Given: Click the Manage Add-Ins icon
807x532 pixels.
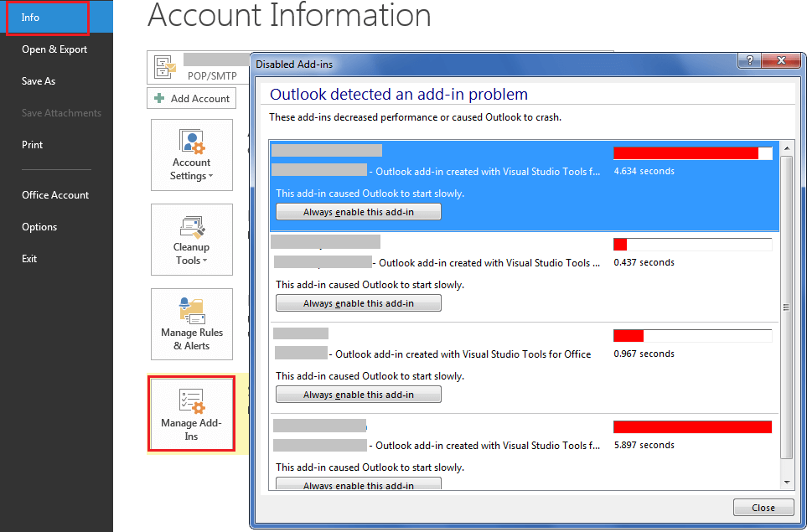Looking at the screenshot, I should point(191,400).
